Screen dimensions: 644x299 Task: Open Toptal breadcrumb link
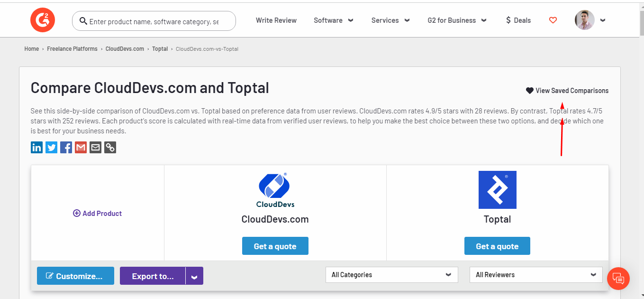(160, 49)
